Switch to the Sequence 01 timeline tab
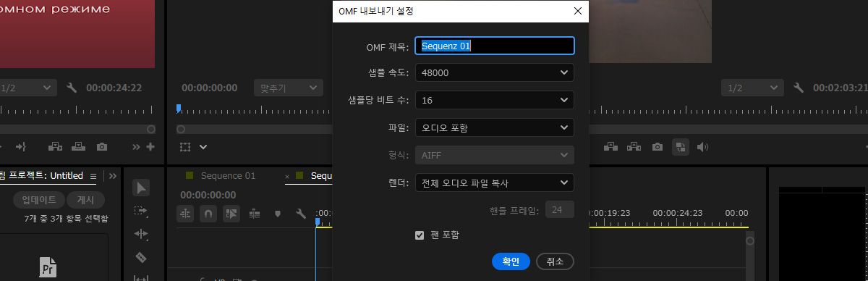Screen dimensions: 868x281 228,176
